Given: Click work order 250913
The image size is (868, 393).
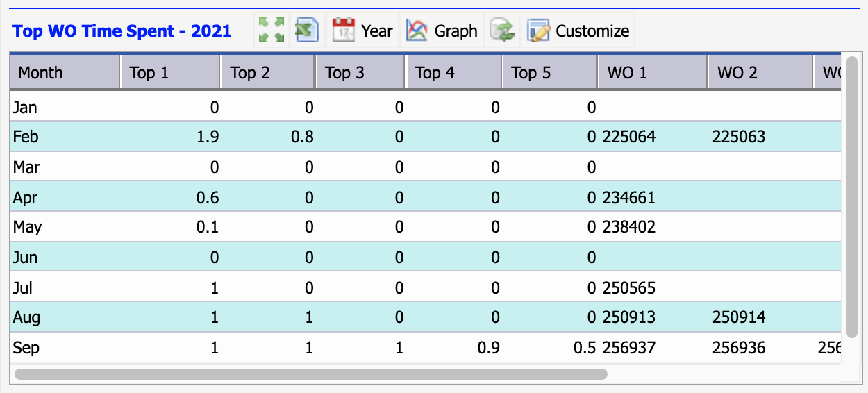Looking at the screenshot, I should 630,317.
